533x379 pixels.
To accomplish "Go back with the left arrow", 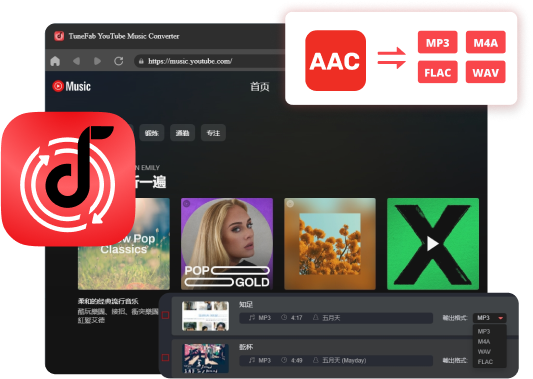I will [76, 61].
